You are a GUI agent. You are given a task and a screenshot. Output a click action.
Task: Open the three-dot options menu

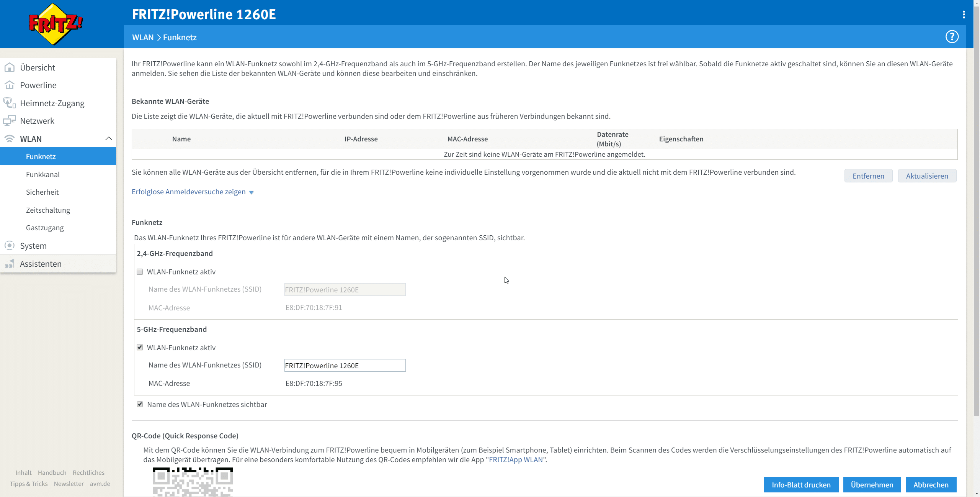pyautogui.click(x=964, y=15)
